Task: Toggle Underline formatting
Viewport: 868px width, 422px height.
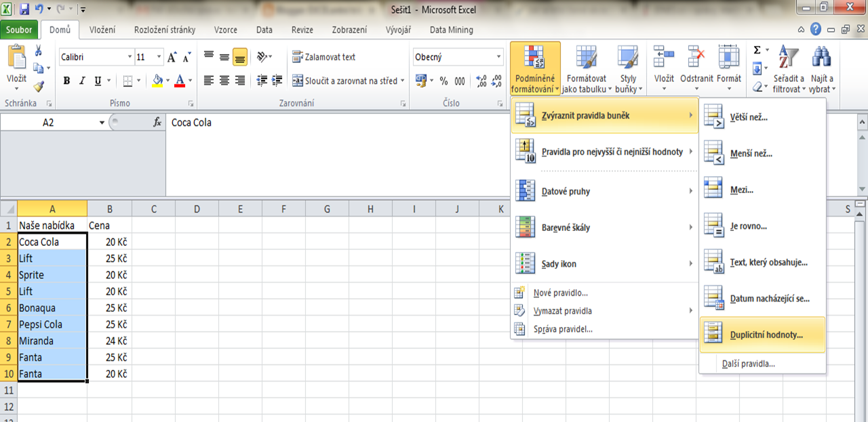Action: click(98, 81)
